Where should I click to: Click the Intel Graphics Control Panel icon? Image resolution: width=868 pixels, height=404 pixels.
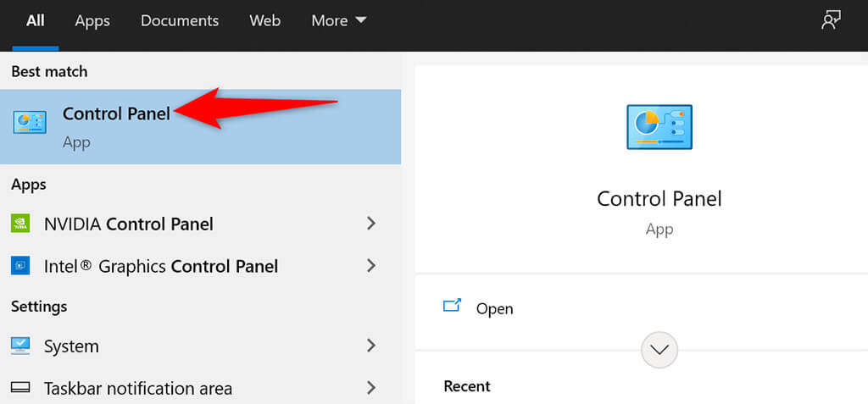pyautogui.click(x=20, y=266)
